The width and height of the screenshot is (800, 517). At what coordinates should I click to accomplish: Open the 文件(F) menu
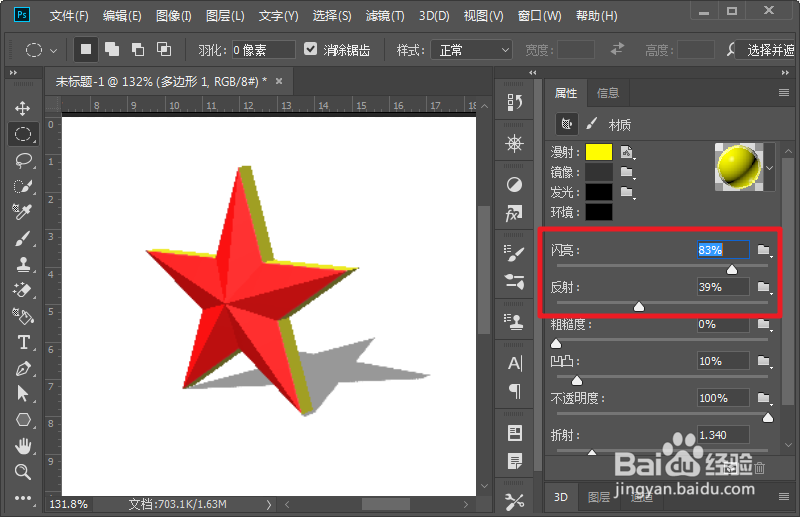[x=69, y=16]
